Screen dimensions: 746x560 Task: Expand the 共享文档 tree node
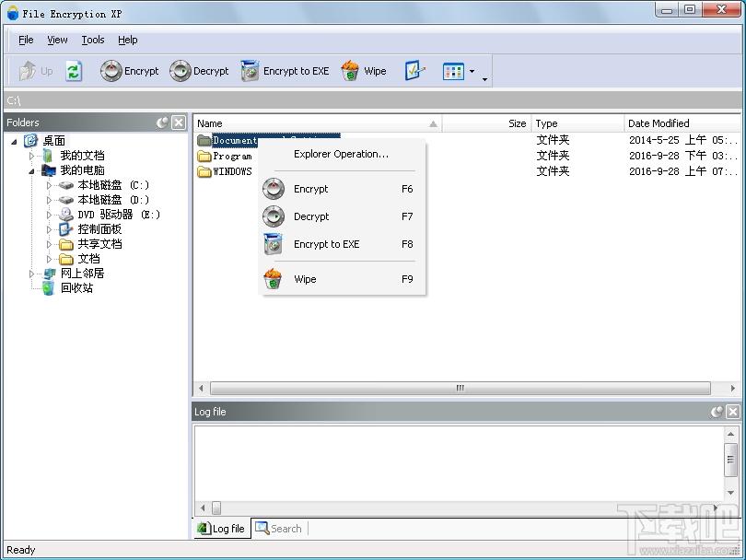[x=49, y=245]
